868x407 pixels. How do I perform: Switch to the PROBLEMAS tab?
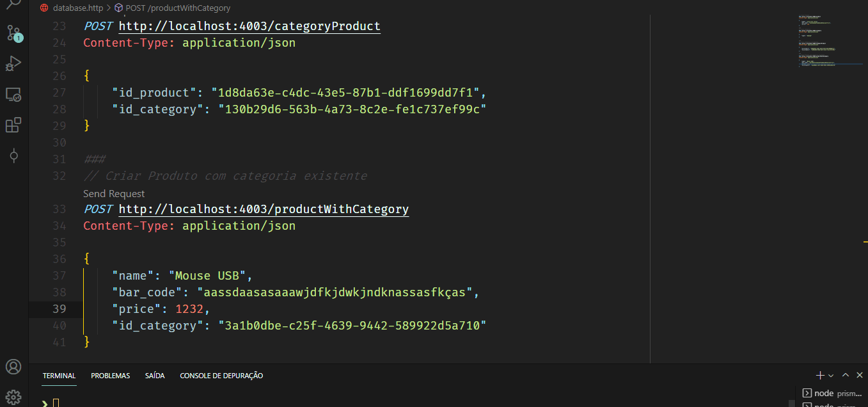tap(111, 376)
